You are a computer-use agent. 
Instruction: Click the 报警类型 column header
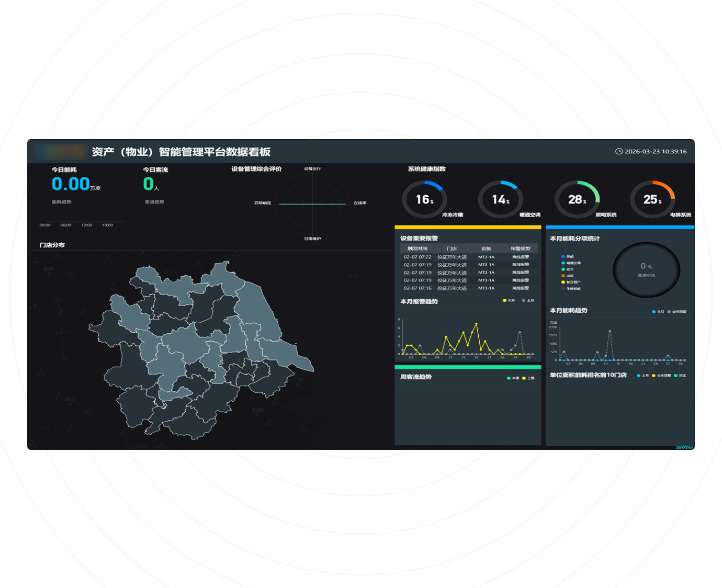click(x=520, y=248)
